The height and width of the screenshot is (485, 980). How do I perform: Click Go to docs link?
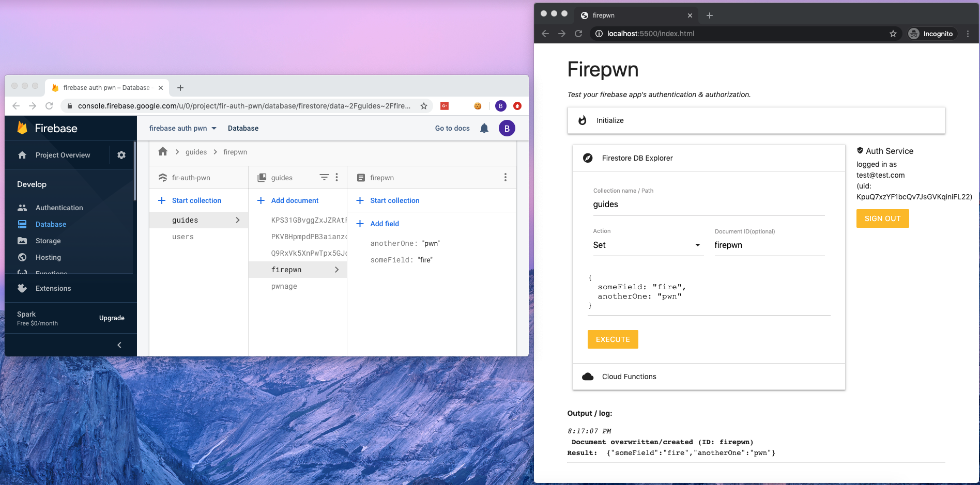452,128
